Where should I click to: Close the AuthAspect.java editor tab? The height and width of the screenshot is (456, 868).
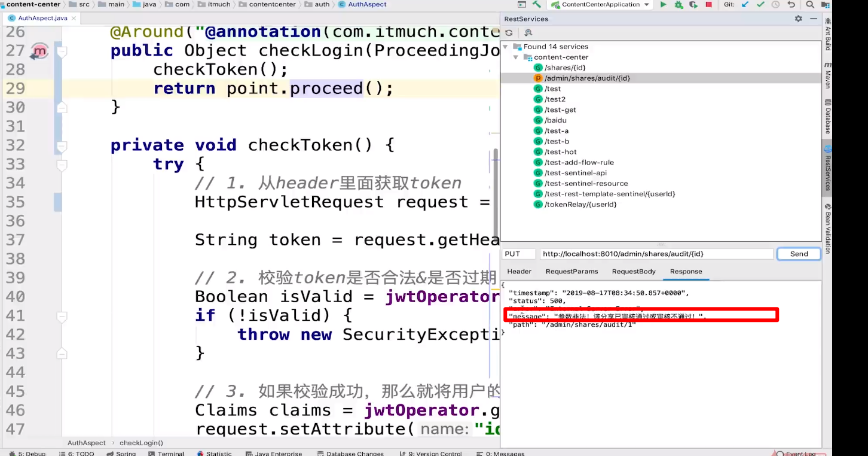[74, 18]
